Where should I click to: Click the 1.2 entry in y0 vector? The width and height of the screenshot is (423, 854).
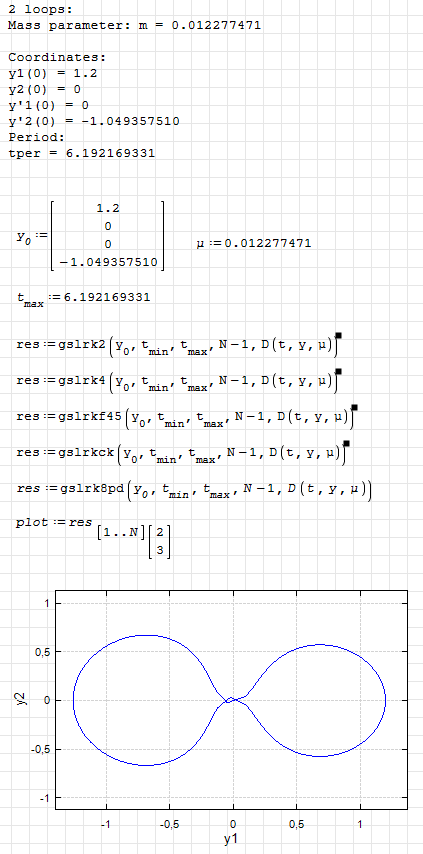pos(107,209)
